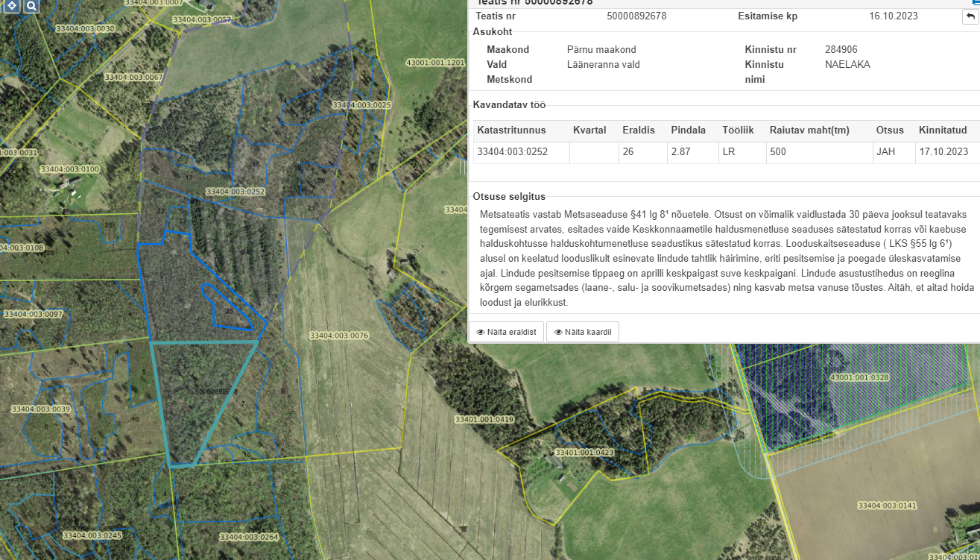Screen dimensions: 980x560
Task: Select the Kvartal column header
Action: click(x=589, y=130)
